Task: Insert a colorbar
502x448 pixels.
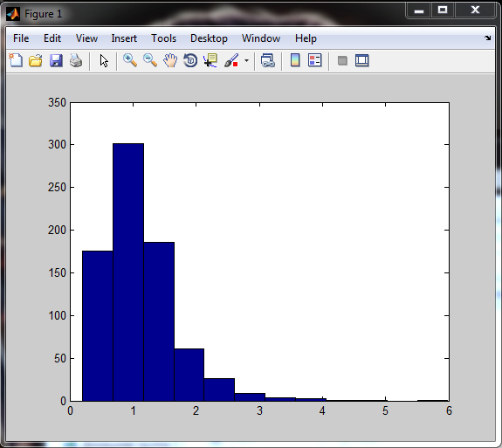Action: (295, 60)
